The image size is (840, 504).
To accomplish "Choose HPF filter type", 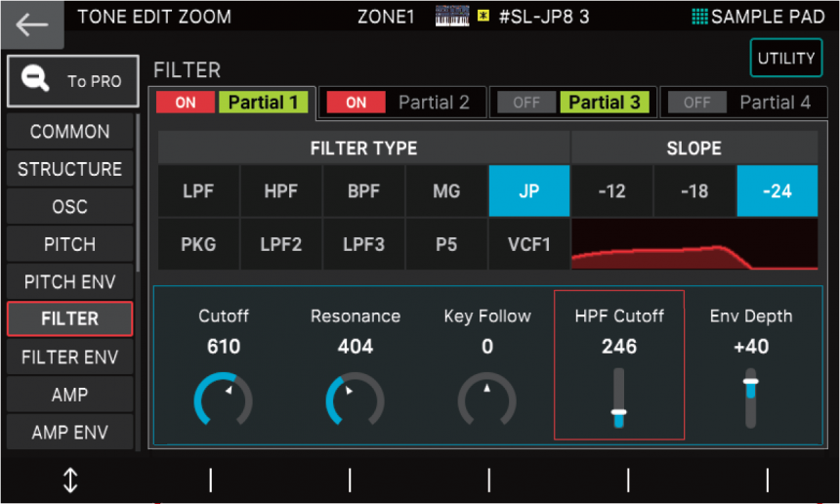I will coord(281,190).
